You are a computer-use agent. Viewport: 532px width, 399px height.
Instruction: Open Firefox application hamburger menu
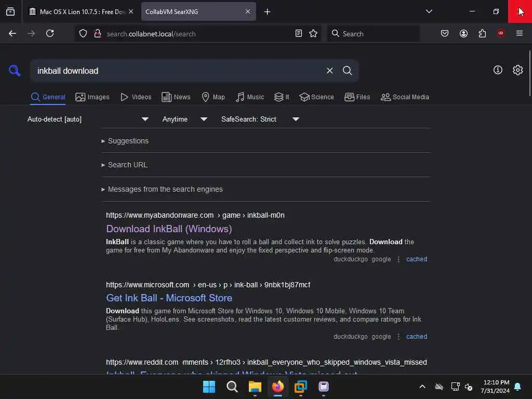click(x=520, y=33)
